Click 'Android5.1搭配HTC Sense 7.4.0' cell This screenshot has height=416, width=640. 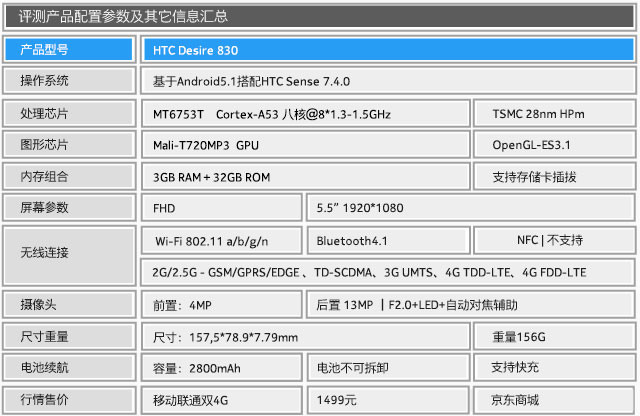[x=388, y=81]
